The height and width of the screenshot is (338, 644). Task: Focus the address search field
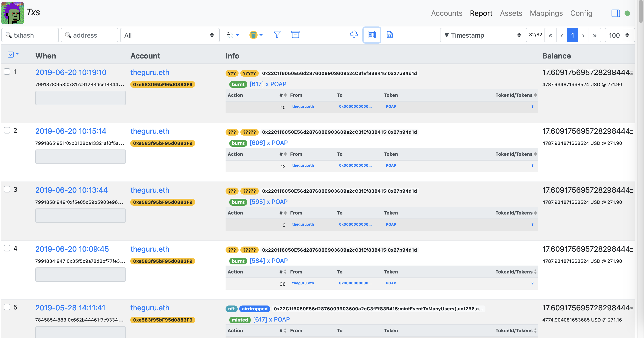click(x=89, y=35)
